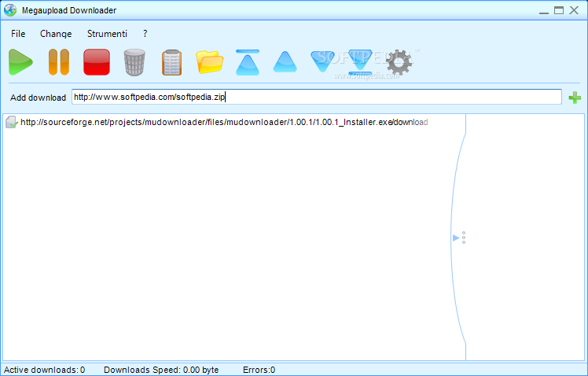Open settings with the gear icon
The height and width of the screenshot is (376, 588).
click(x=399, y=62)
